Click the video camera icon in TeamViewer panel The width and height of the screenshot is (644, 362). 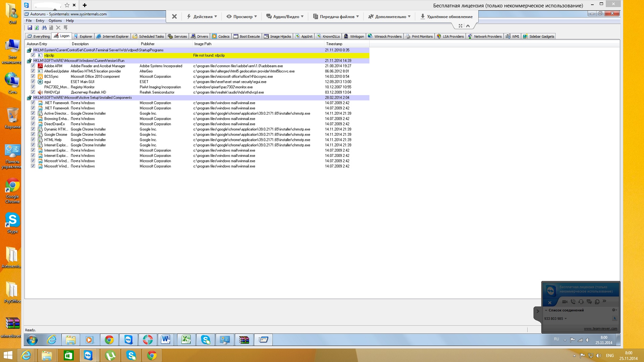(x=565, y=302)
